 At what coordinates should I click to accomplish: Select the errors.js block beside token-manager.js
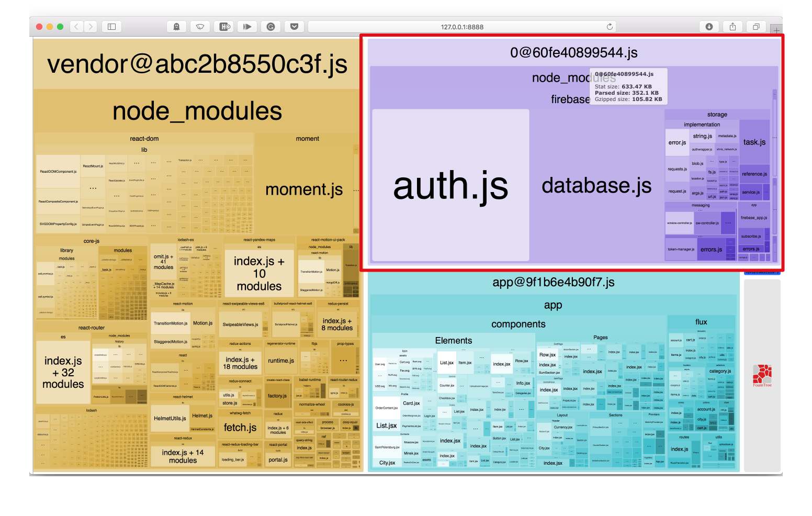pyautogui.click(x=711, y=250)
